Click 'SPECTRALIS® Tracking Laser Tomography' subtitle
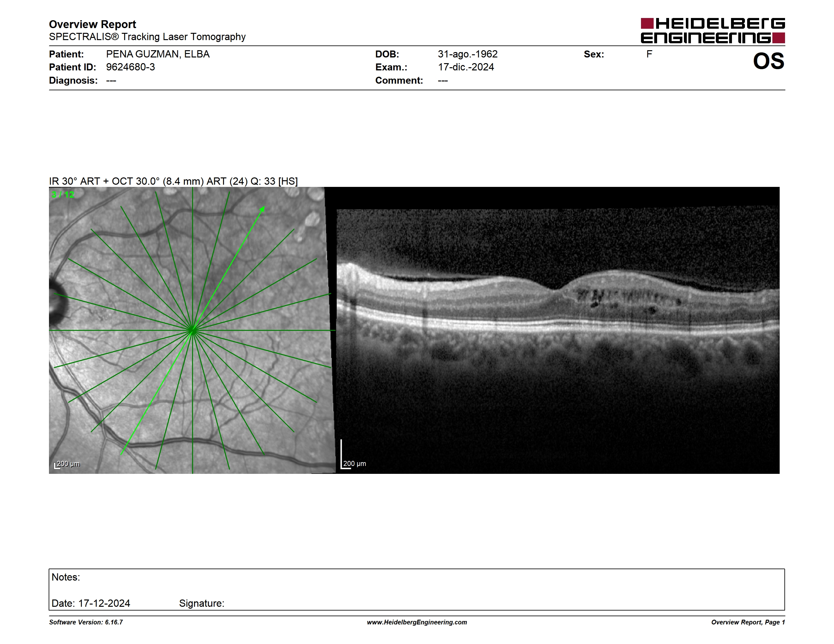Screen dimensions: 834x644 coord(147,37)
